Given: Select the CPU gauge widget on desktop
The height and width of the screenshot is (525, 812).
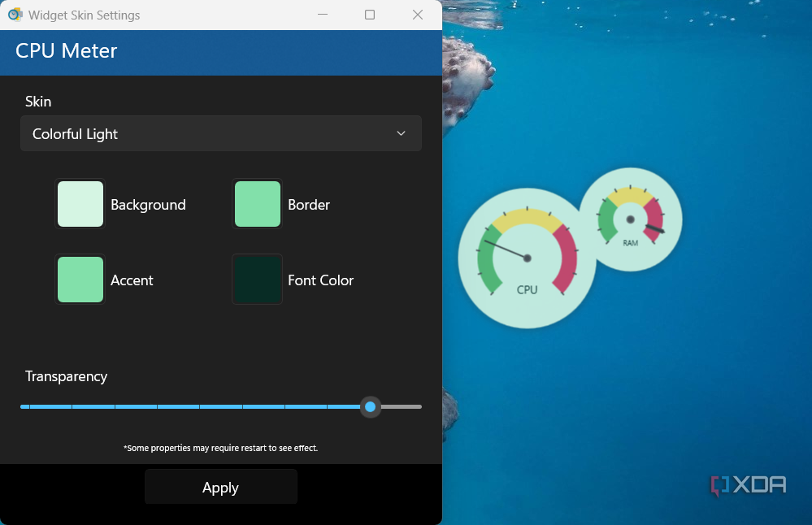Looking at the screenshot, I should click(528, 258).
